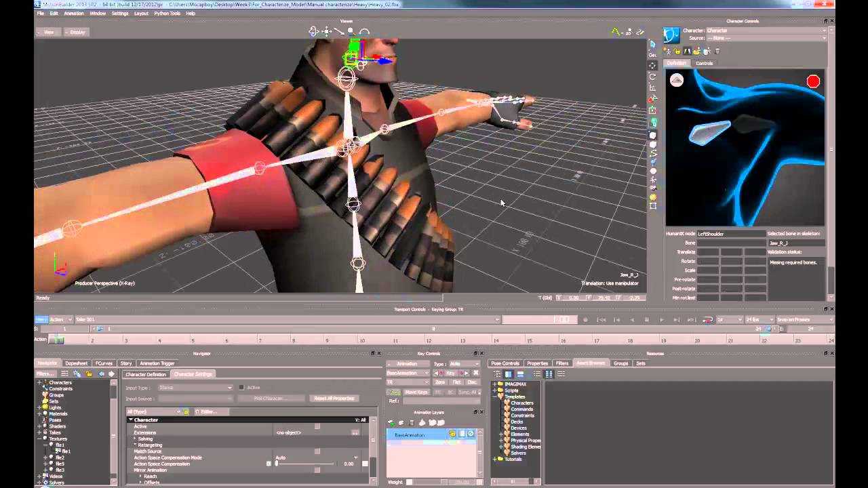Screen dimensions: 868x488
Task: Switch to the Controls tab
Action: tap(705, 63)
